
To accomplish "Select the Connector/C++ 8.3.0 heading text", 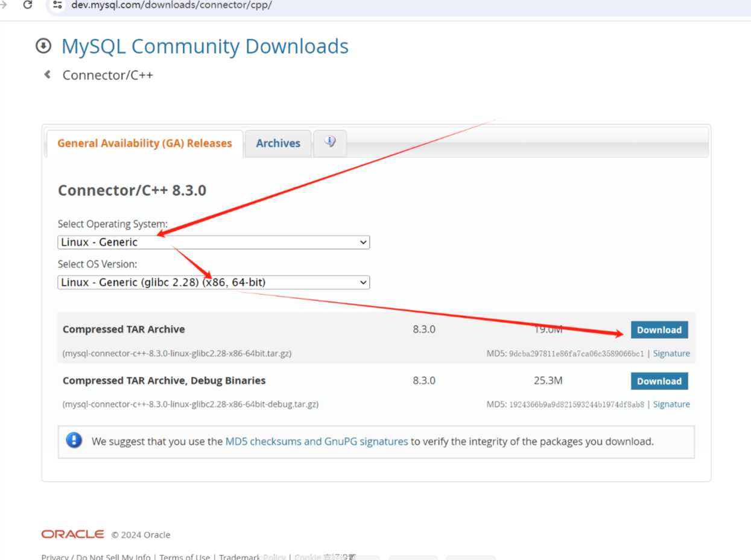I will 132,190.
